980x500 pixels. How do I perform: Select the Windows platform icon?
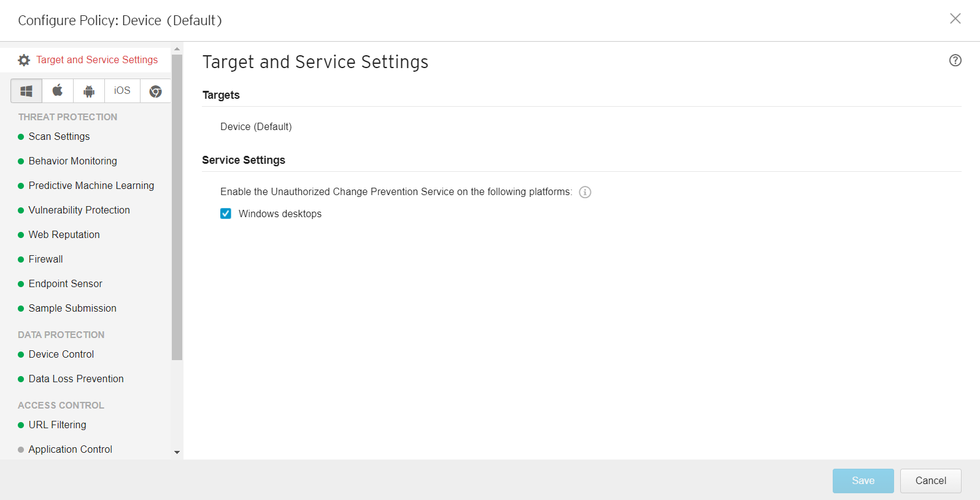pyautogui.click(x=26, y=91)
